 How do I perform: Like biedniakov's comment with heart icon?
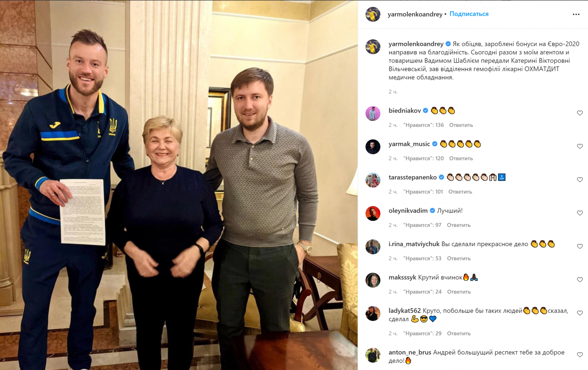point(580,113)
